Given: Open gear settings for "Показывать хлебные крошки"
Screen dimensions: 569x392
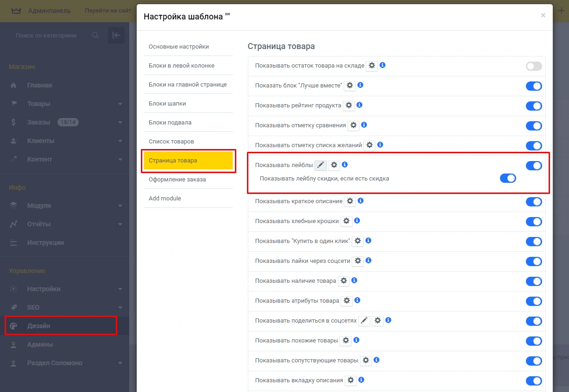Looking at the screenshot, I should (x=347, y=221).
